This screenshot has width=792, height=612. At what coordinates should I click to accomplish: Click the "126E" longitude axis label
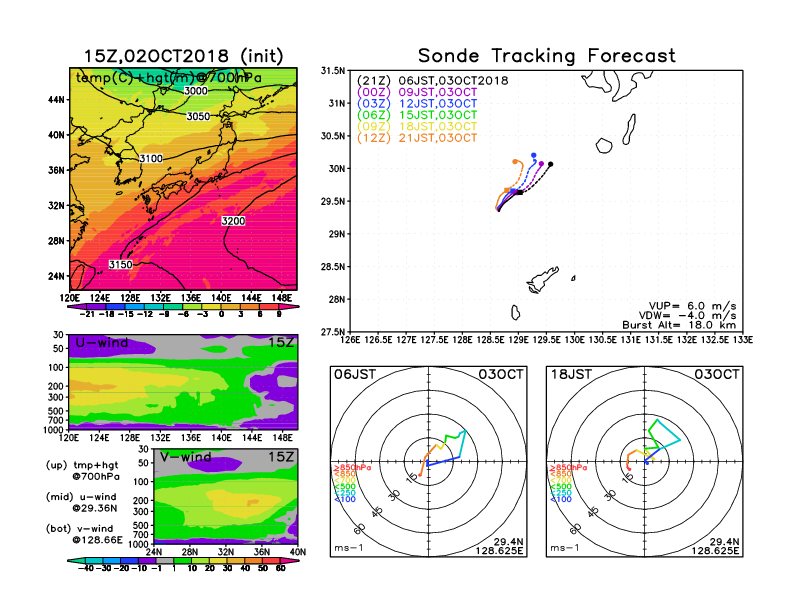pyautogui.click(x=351, y=340)
